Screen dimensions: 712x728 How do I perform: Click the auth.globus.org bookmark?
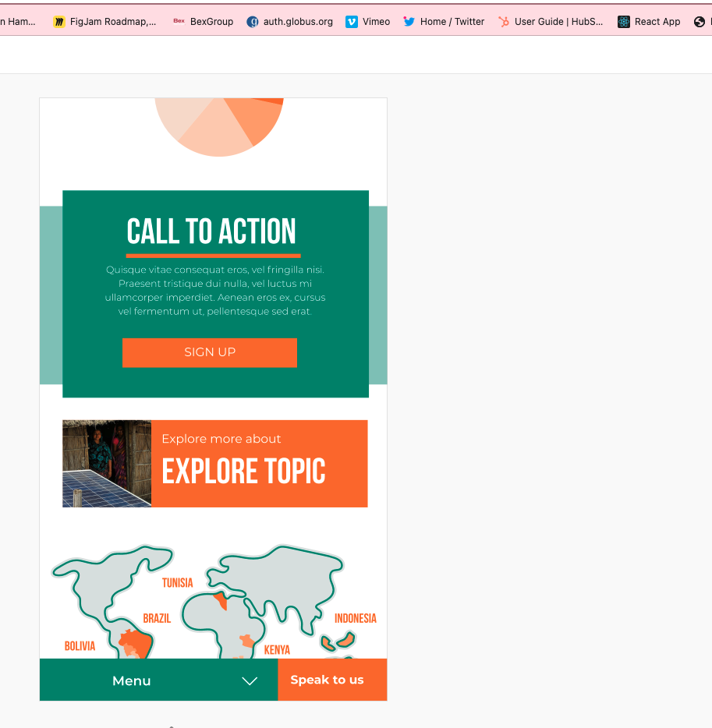click(289, 22)
